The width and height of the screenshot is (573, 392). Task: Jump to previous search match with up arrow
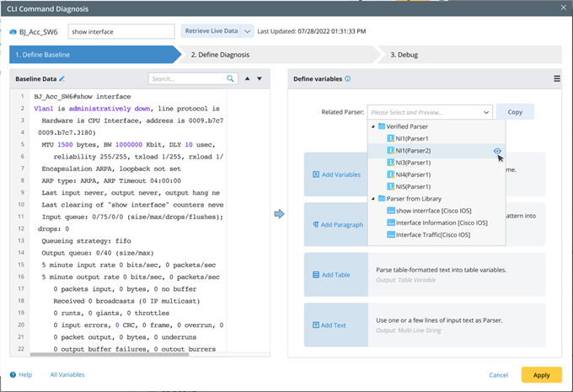pyautogui.click(x=247, y=78)
